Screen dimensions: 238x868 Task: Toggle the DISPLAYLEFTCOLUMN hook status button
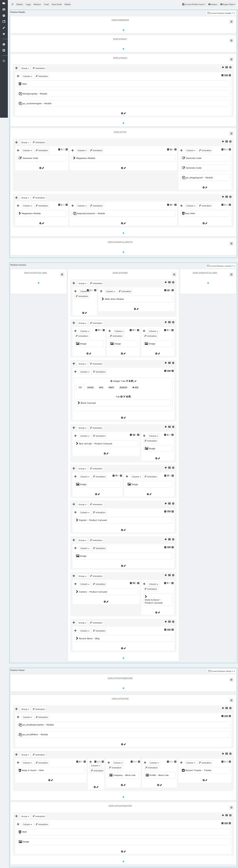62,274
